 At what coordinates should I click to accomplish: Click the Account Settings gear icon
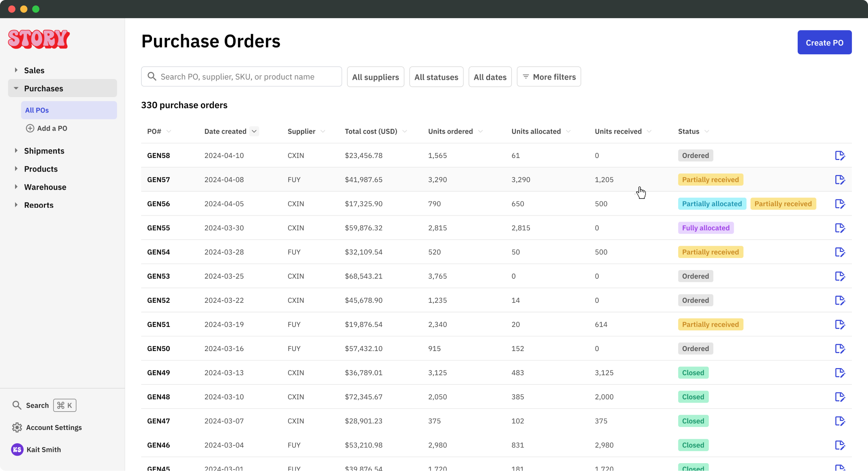17,428
